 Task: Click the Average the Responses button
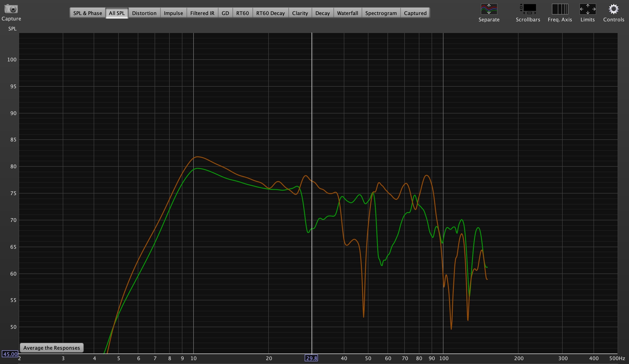52,348
